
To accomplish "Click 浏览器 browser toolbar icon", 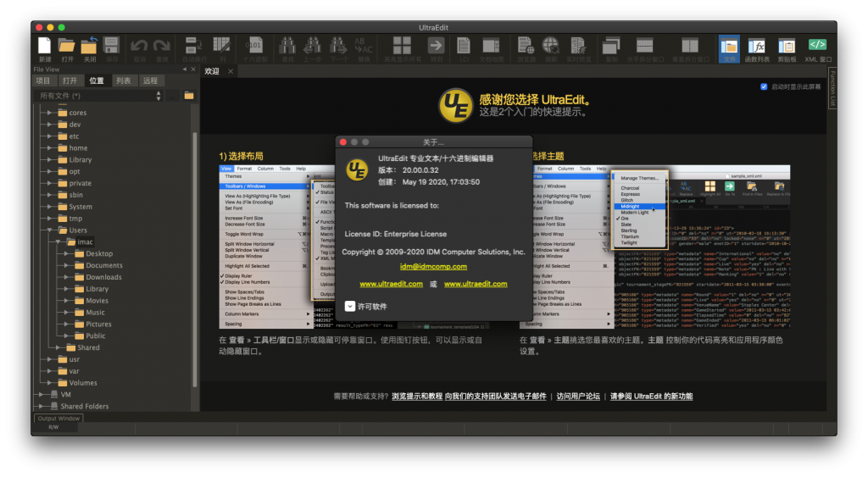I will tap(526, 46).
